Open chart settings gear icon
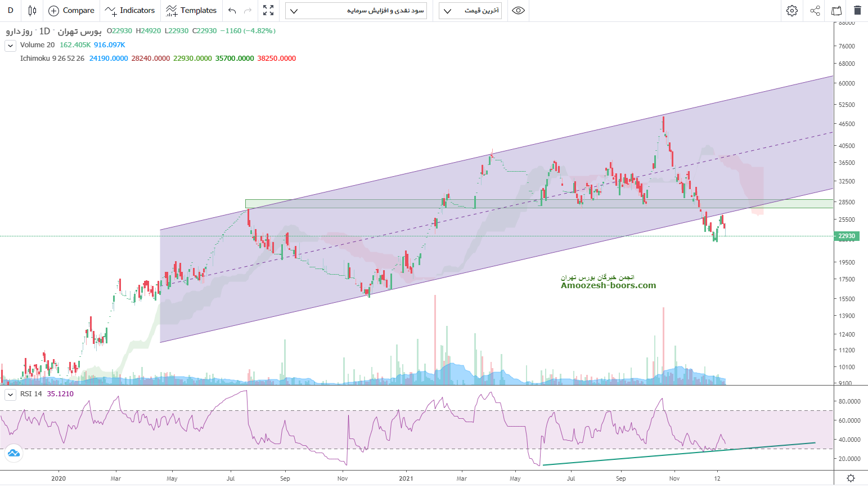Screen dimensions: 868x488 tap(792, 11)
